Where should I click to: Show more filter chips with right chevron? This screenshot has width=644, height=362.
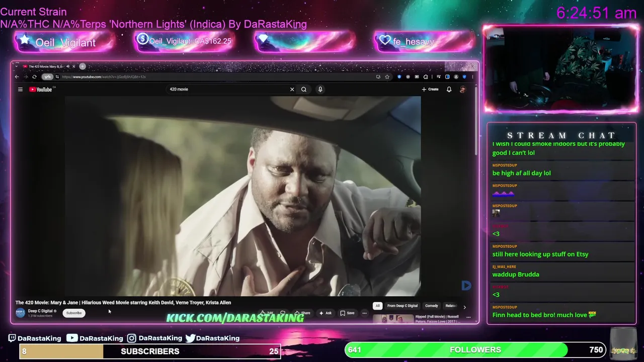(x=464, y=306)
